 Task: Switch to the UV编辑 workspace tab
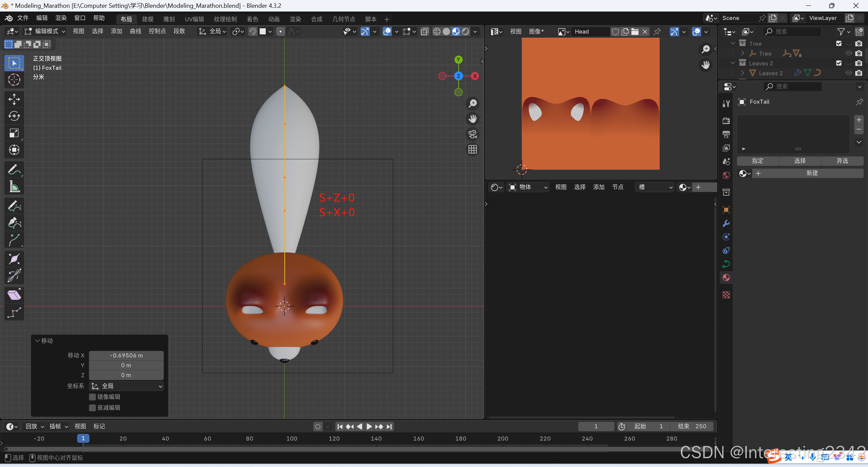[194, 19]
